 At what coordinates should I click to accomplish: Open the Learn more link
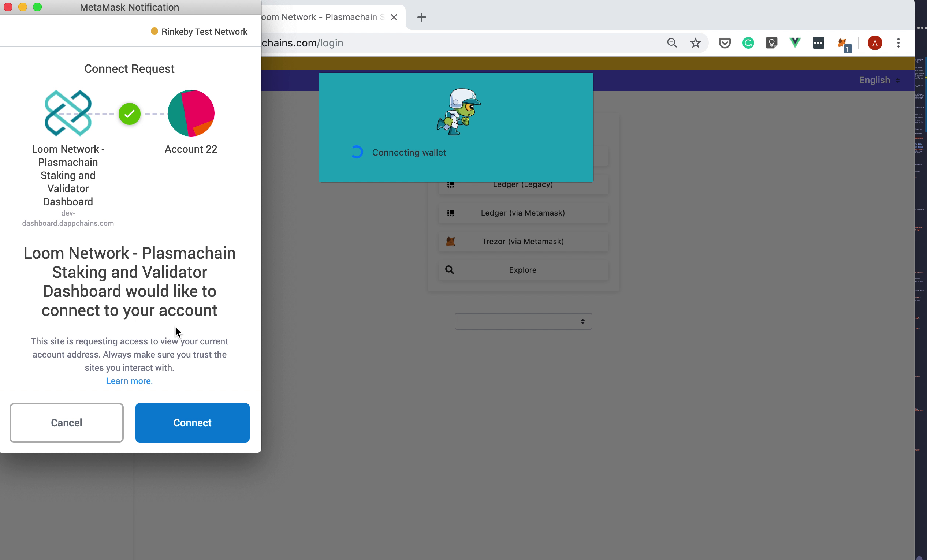coord(129,381)
